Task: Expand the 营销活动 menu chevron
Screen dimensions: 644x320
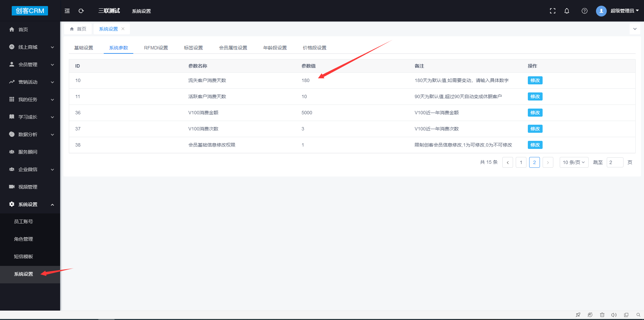Action: coord(52,82)
